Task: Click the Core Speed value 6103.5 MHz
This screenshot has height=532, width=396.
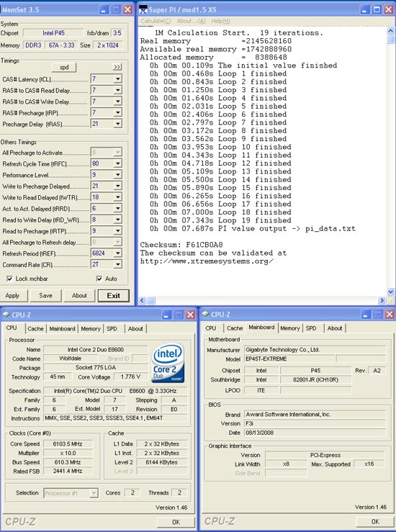Action: (x=68, y=443)
